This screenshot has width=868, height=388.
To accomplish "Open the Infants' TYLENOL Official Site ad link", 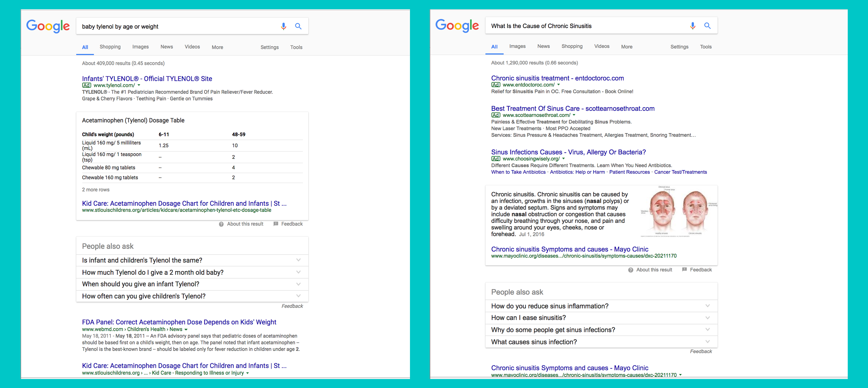I will [147, 78].
